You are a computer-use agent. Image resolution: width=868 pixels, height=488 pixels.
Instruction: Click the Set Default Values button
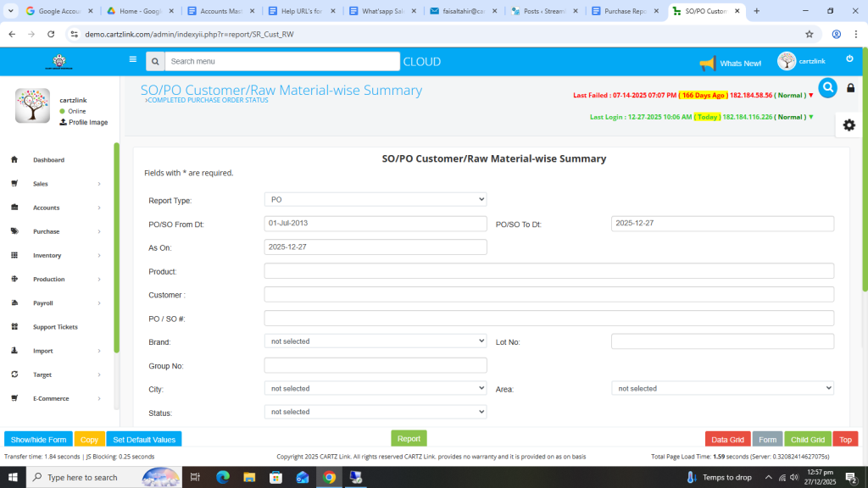point(144,440)
